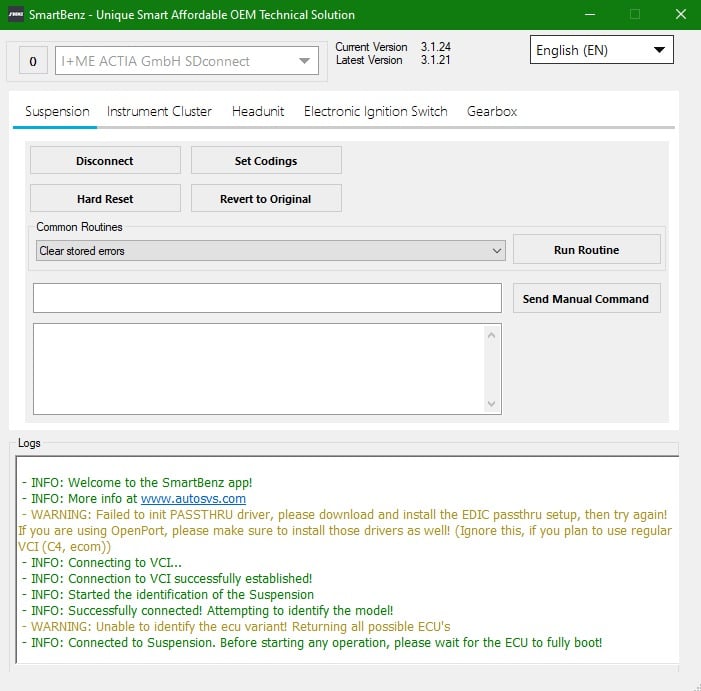Viewport: 701px width, 691px height.
Task: Click the 'Failed to init PASSTHRU driver' warning
Action: coord(345,531)
